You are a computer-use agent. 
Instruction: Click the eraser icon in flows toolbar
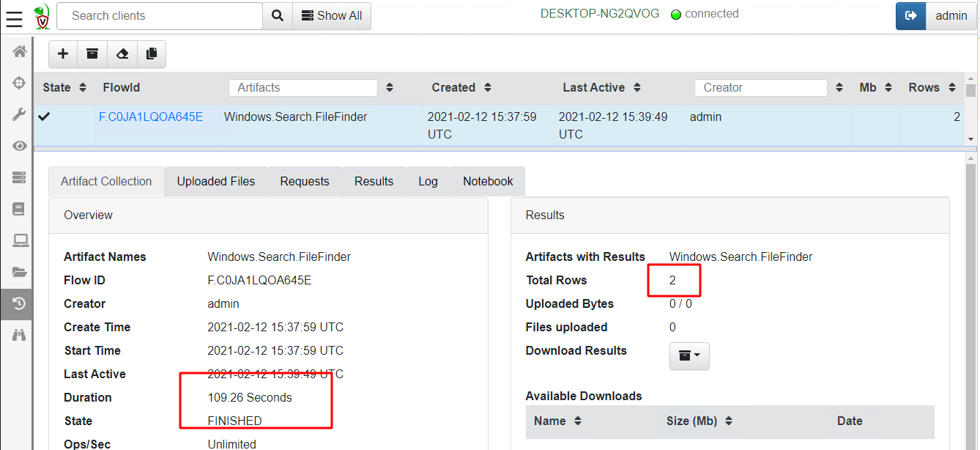coord(122,54)
